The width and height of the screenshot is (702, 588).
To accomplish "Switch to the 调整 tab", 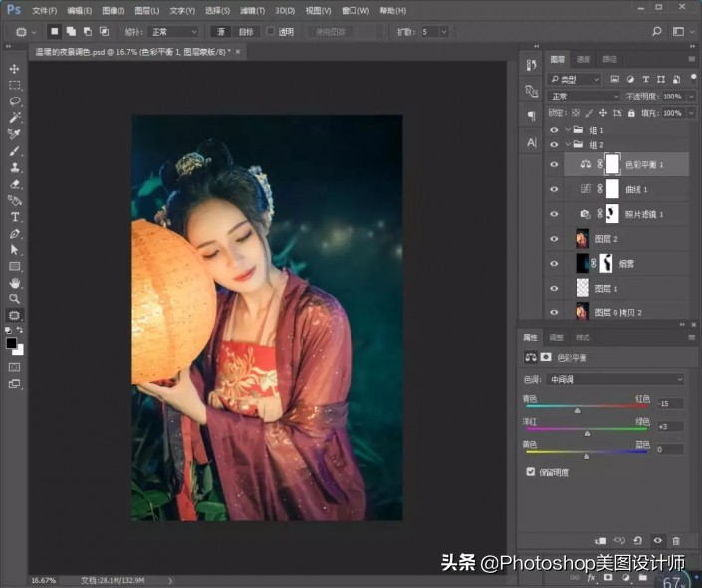I will 556,338.
